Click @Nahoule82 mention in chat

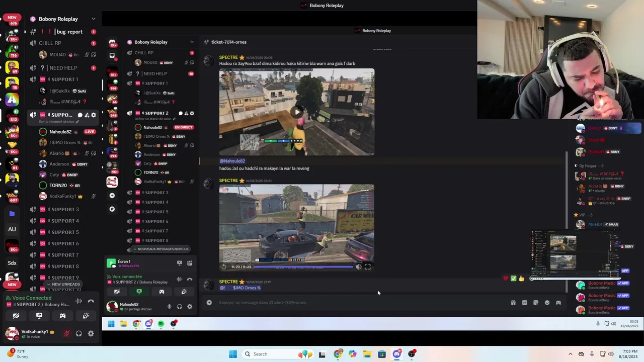pyautogui.click(x=232, y=161)
